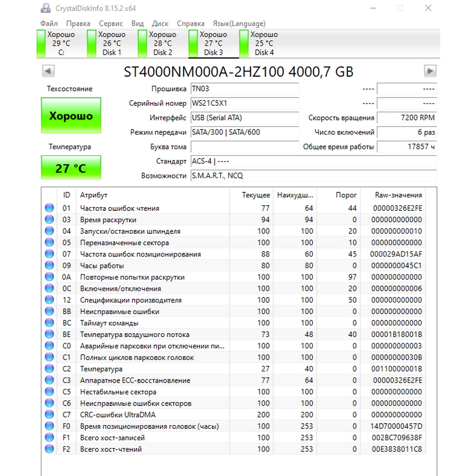Open the Файл menu
The width and height of the screenshot is (476, 476).
(x=49, y=23)
